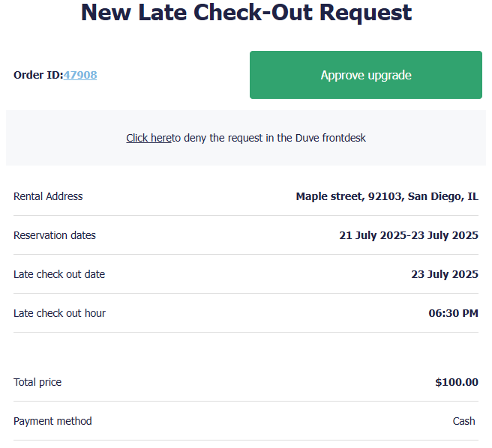
Task: Click the New Late Check-Out Request heading
Action: tap(246, 13)
